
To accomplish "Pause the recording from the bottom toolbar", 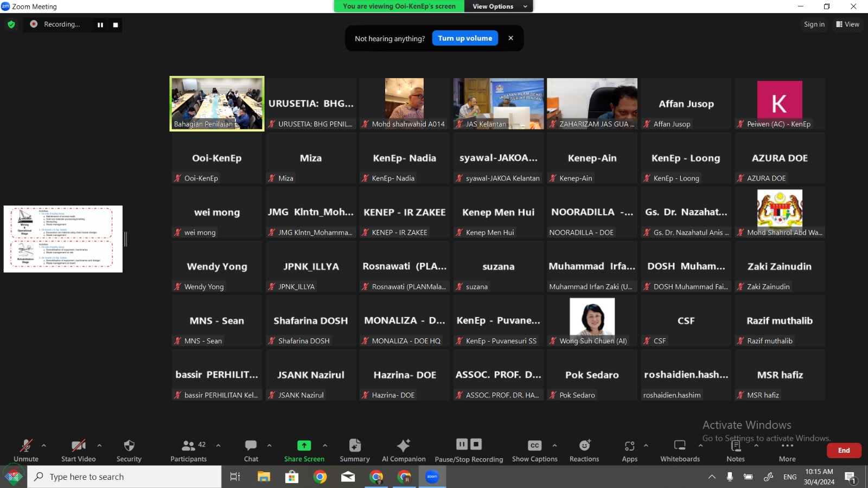I will point(462,445).
